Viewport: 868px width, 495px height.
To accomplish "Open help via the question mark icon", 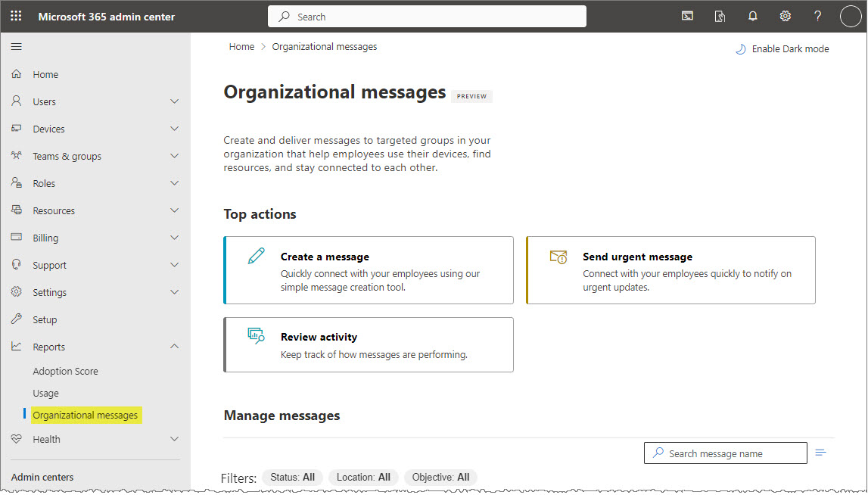I will pyautogui.click(x=817, y=16).
